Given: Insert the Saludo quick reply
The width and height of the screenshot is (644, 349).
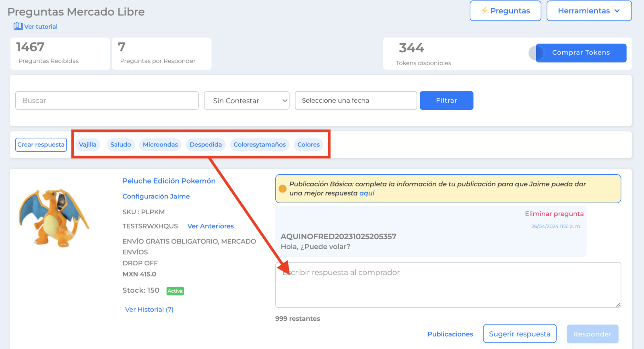Looking at the screenshot, I should point(121,145).
